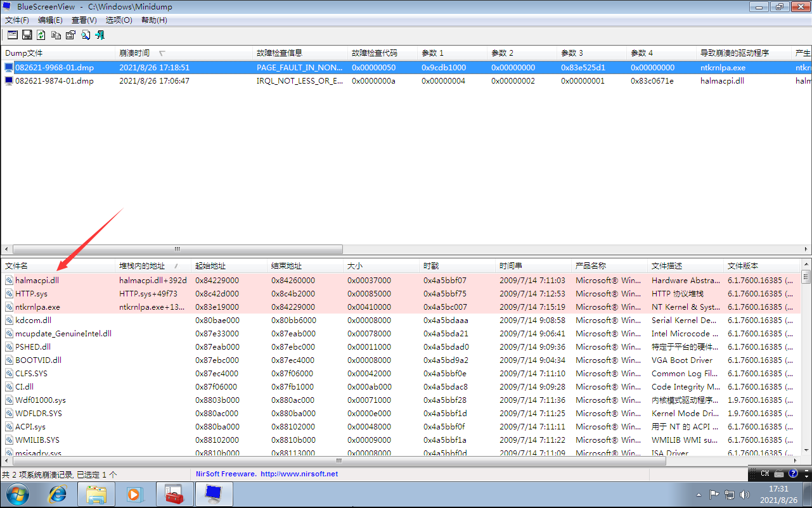Open the BlueScreenView toolbox icon on the taskbar
This screenshot has height=508, width=812.
coord(174,495)
